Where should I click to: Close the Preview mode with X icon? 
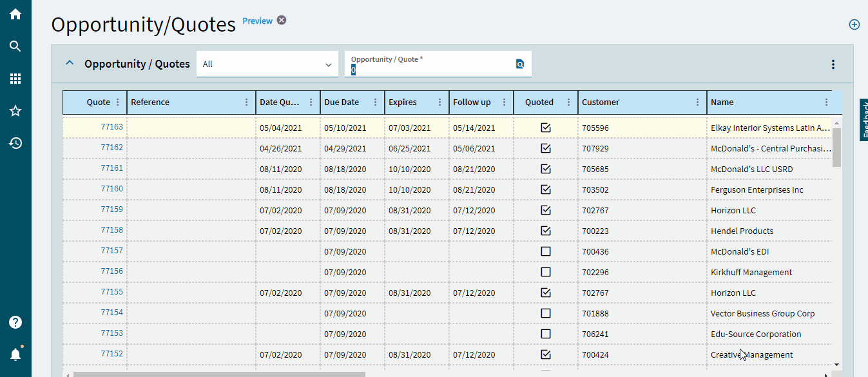click(282, 20)
